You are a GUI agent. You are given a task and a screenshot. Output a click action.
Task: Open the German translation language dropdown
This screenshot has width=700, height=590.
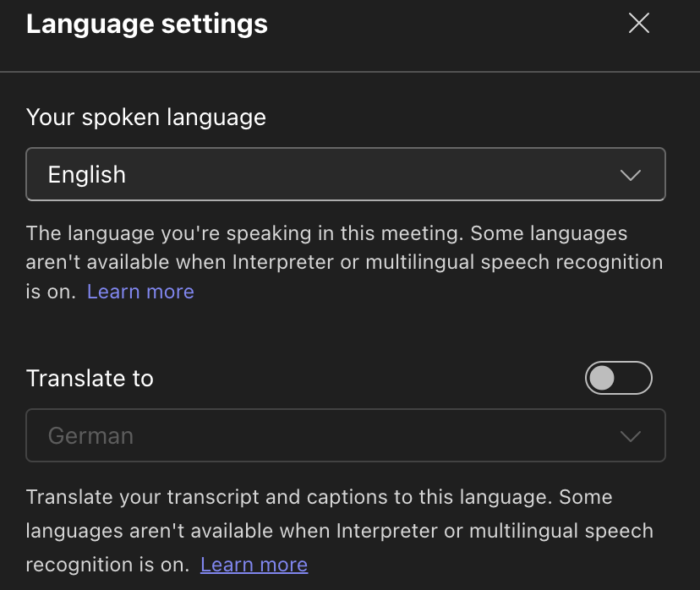(x=345, y=436)
